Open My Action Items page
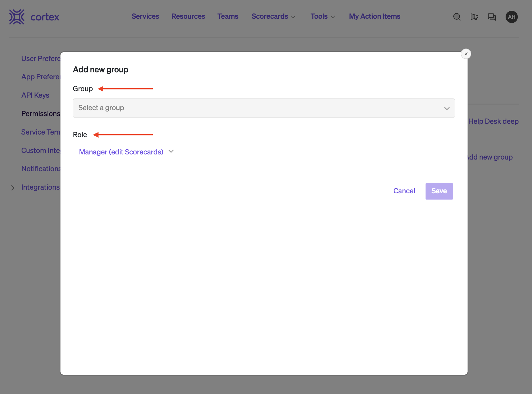The height and width of the screenshot is (394, 532). [x=374, y=16]
